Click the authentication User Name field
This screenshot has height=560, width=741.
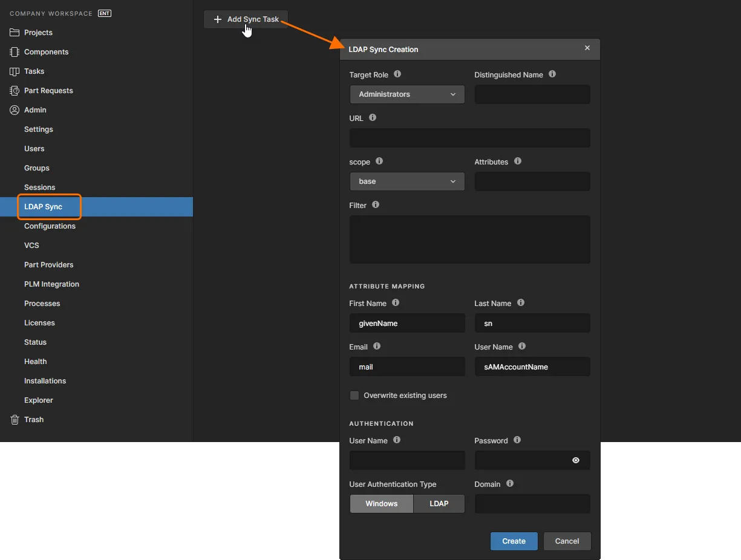(407, 460)
